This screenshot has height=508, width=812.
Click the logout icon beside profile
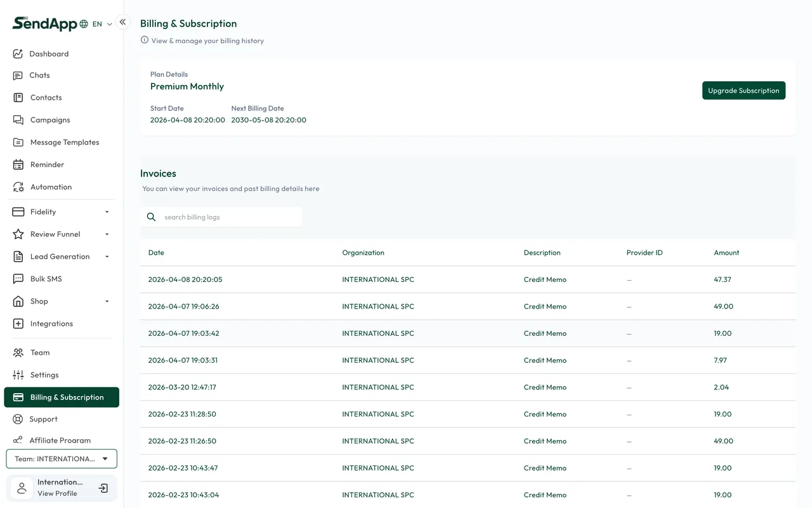103,488
